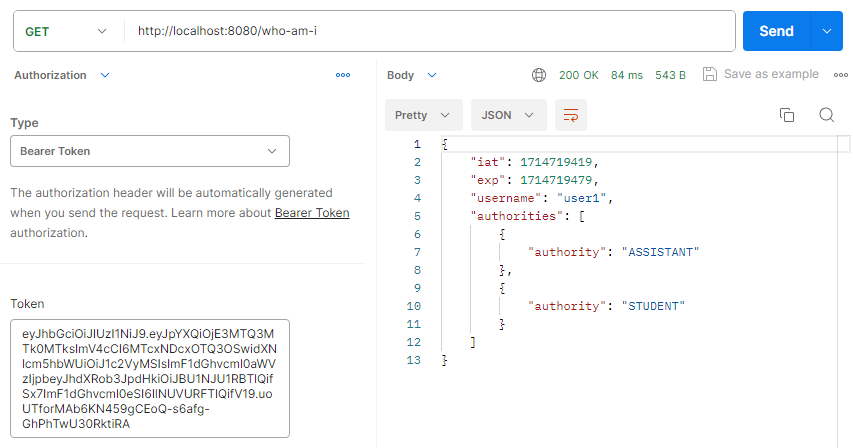Click the Save as example disk icon
The image size is (853, 448).
point(709,74)
